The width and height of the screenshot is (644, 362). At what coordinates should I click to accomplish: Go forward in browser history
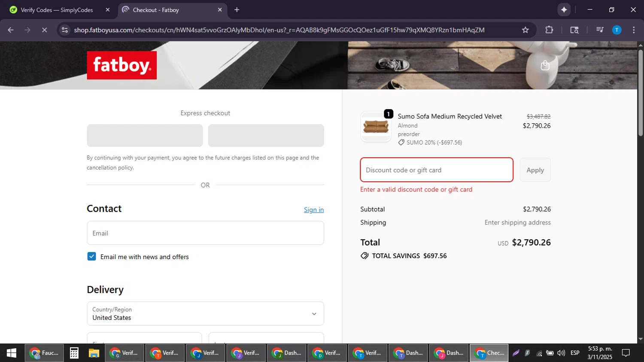(27, 30)
